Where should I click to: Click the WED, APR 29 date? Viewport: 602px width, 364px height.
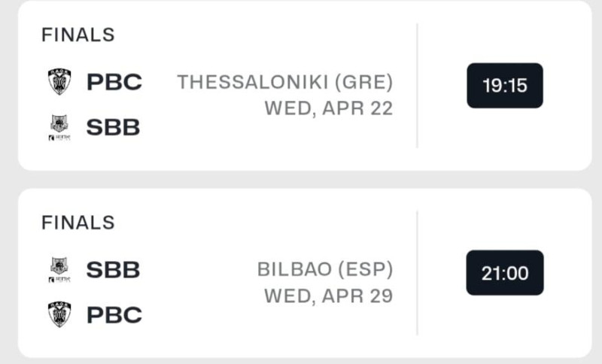click(328, 296)
